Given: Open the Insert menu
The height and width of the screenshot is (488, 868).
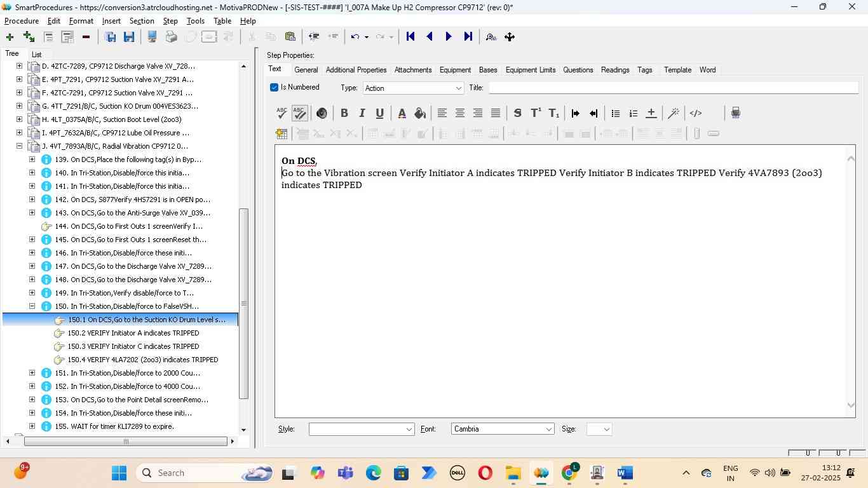Looking at the screenshot, I should [x=111, y=21].
